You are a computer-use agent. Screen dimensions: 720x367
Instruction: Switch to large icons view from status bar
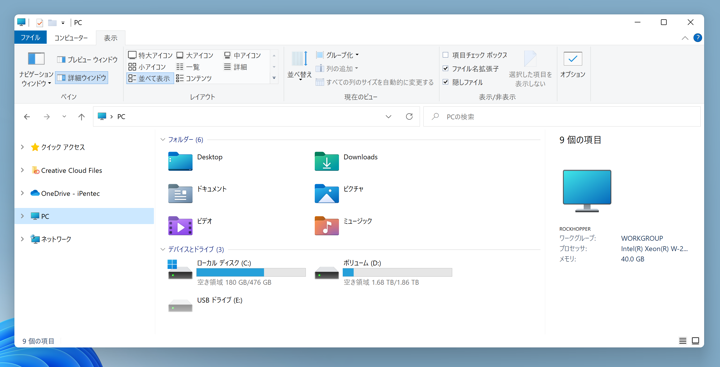(695, 341)
